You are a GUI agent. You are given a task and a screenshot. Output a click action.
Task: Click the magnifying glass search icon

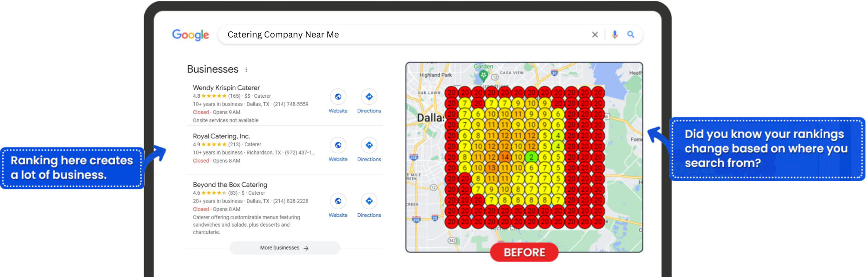tap(631, 34)
